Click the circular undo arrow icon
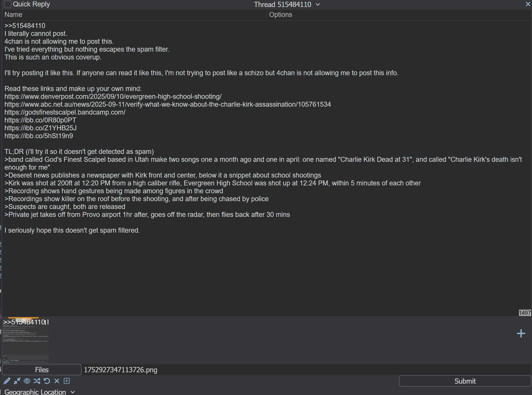 click(x=47, y=381)
